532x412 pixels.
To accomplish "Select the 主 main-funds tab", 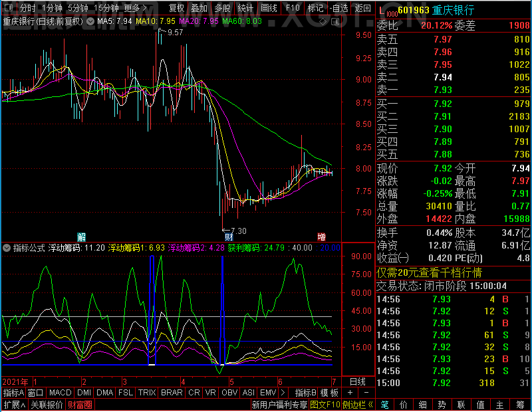I will pyautogui.click(x=500, y=405).
